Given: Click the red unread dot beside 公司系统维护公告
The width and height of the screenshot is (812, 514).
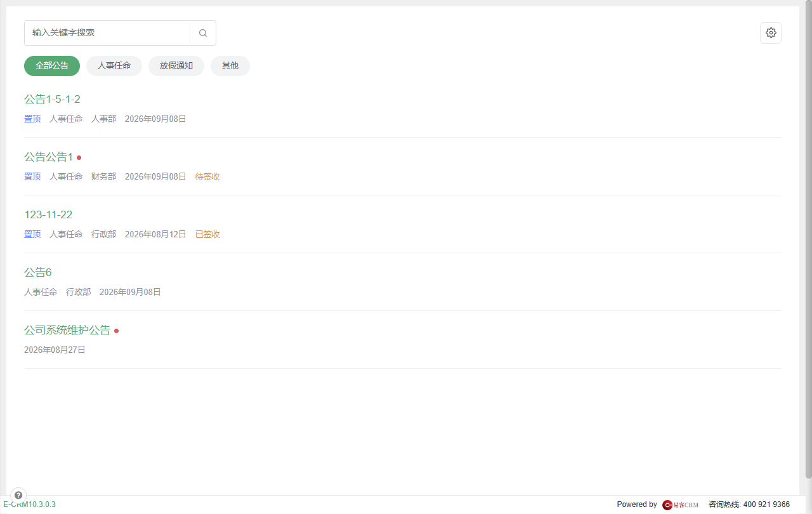Looking at the screenshot, I should 117,331.
